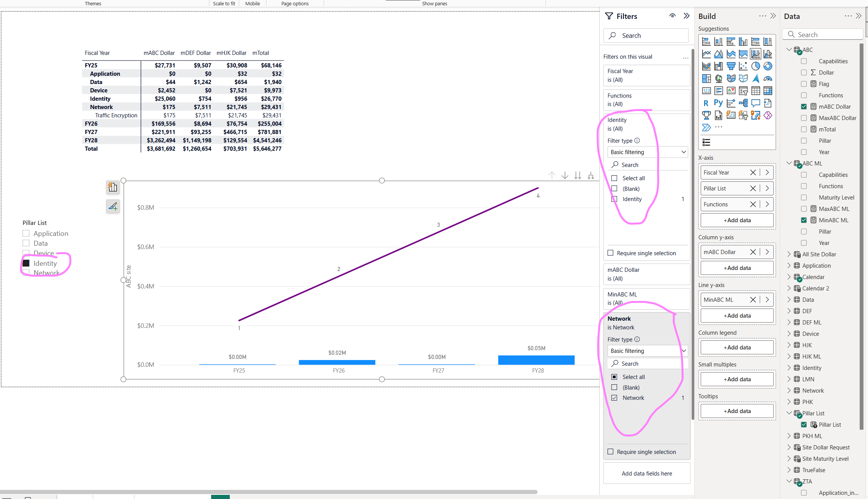Select the Donut chart visual icon
Screen dimensions: 868x499
point(768,66)
